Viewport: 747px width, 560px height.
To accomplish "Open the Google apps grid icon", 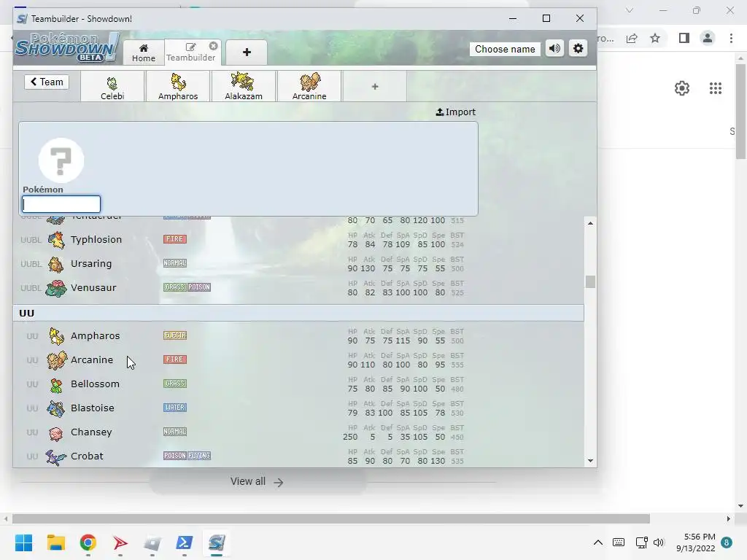I will click(x=716, y=88).
